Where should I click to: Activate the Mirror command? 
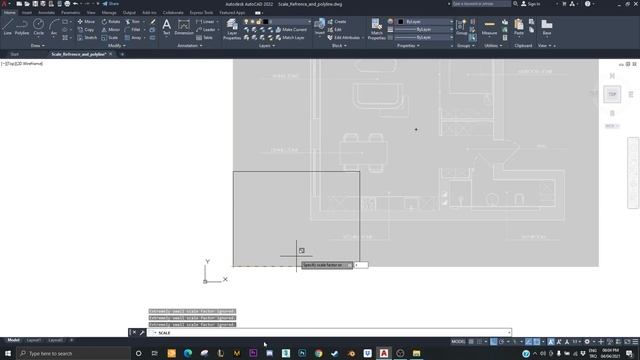click(111, 30)
